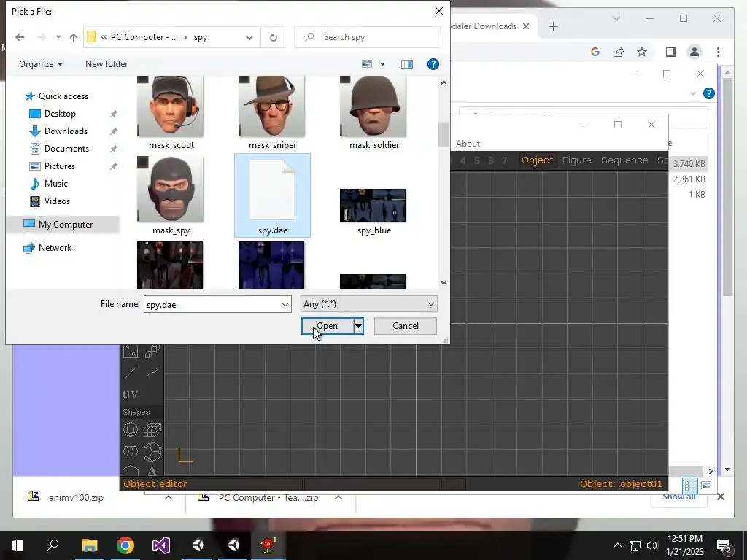Screen dimensions: 747x560
Task: Refresh the spy folder listing
Action: (274, 37)
